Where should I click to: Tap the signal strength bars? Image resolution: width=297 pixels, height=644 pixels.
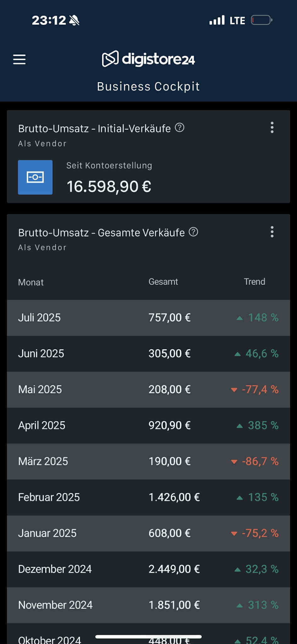(217, 20)
